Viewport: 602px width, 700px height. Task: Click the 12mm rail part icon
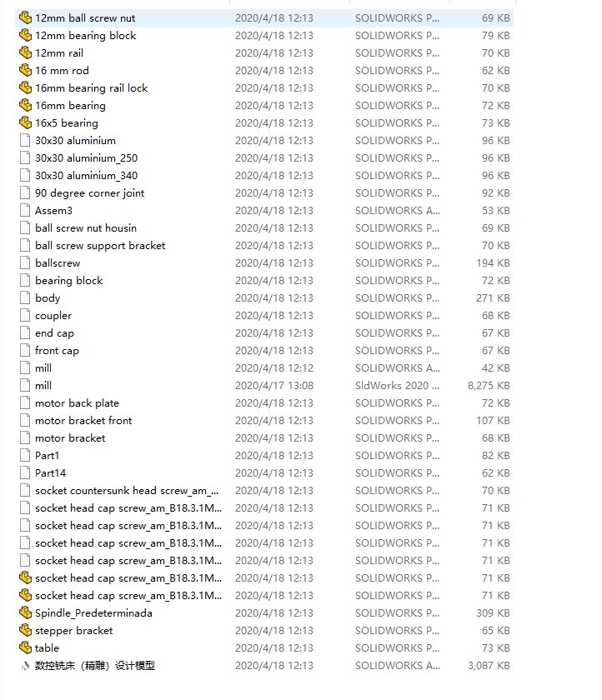26,52
